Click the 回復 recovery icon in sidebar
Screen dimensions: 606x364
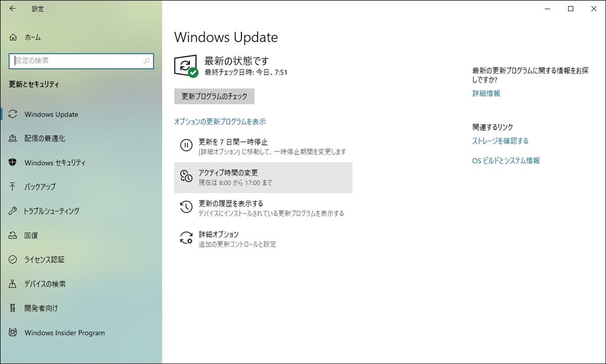13,235
